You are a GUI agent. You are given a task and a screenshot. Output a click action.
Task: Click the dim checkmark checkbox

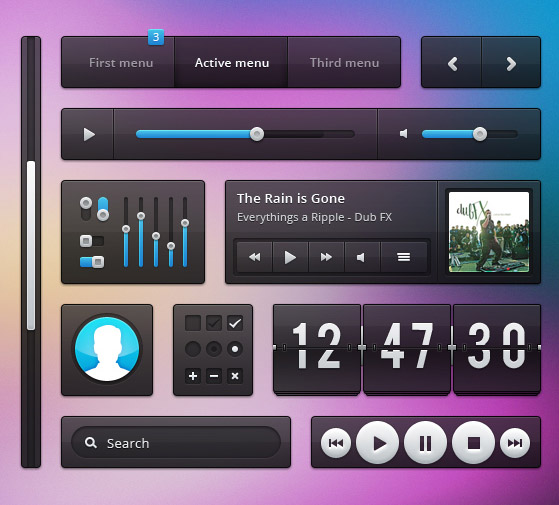pos(214,323)
